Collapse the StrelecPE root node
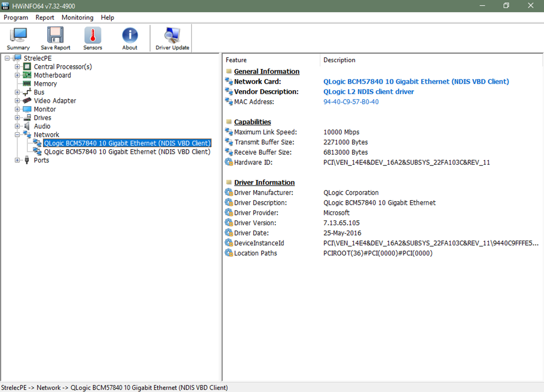The image size is (544, 392). click(7, 58)
